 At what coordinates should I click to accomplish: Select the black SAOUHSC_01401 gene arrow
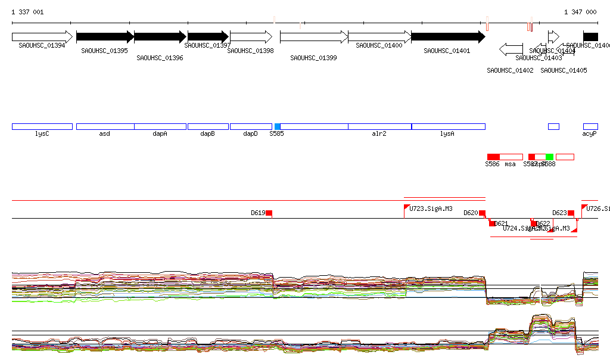[447, 37]
